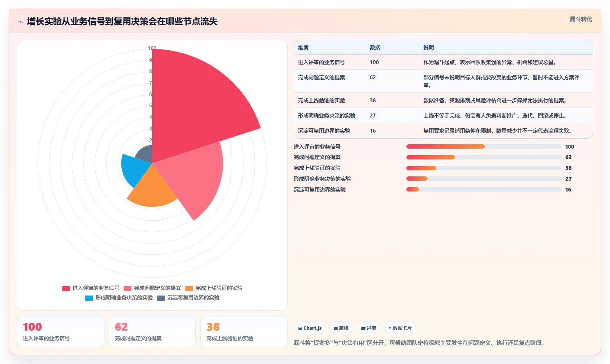610x364 pixels.
Task: Click the icon inside the 进度 chip
Action: [363, 328]
